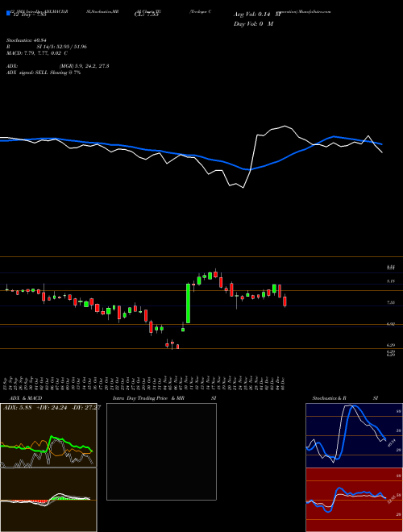This screenshot has height=532, width=403.
Task: Open the MACD histogram chart thumbnail
Action: coord(48,500)
